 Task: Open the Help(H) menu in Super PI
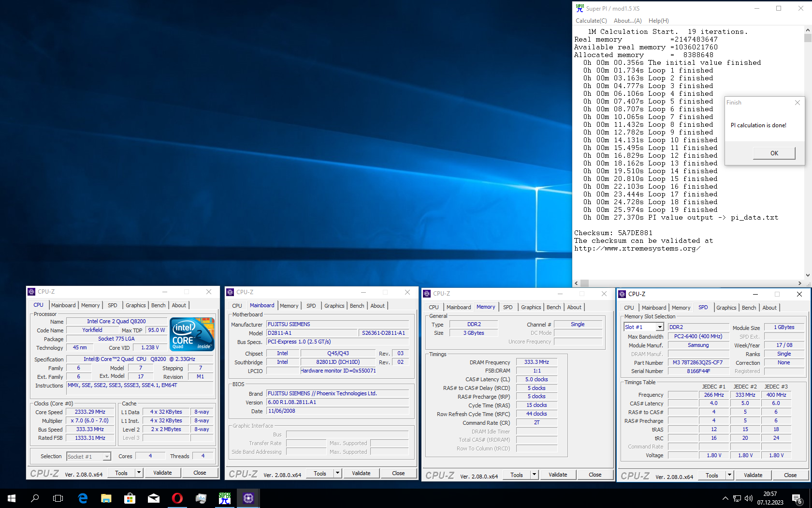pos(659,21)
